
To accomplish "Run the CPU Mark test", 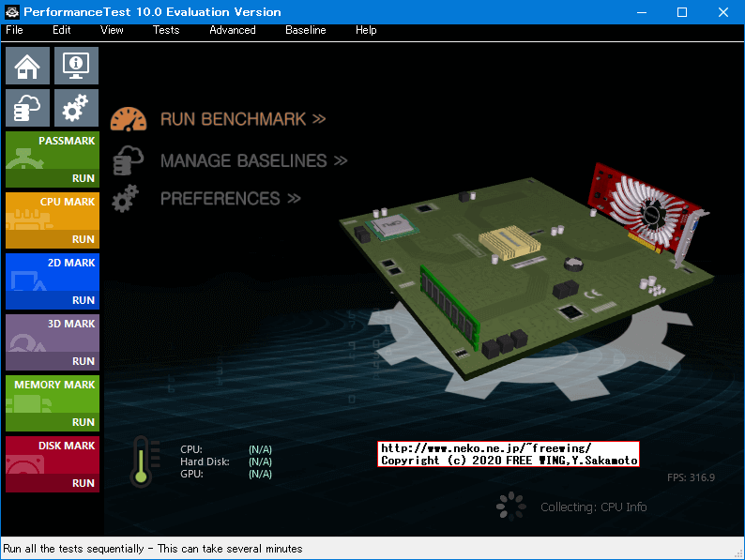I will click(x=53, y=240).
